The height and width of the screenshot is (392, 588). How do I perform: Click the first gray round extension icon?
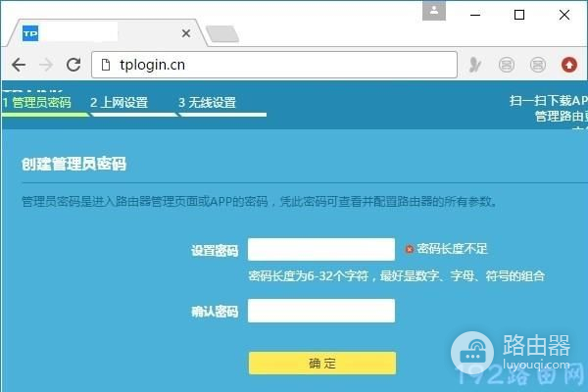[x=507, y=65]
